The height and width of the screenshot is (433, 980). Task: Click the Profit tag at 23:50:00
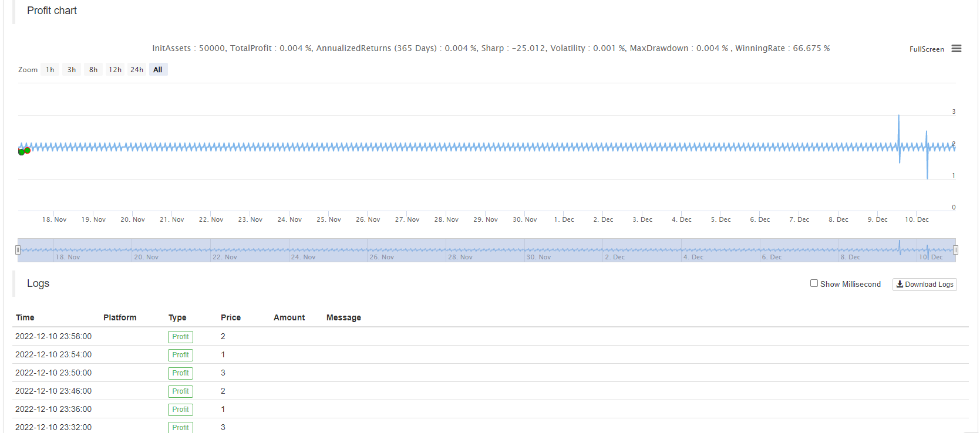pyautogui.click(x=180, y=373)
